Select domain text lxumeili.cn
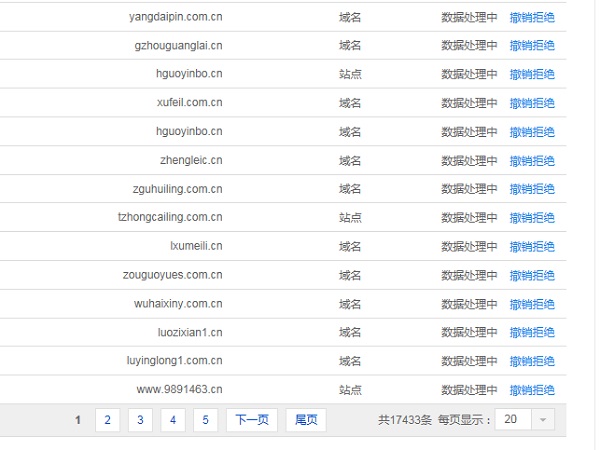This screenshot has width=600, height=450. click(196, 246)
